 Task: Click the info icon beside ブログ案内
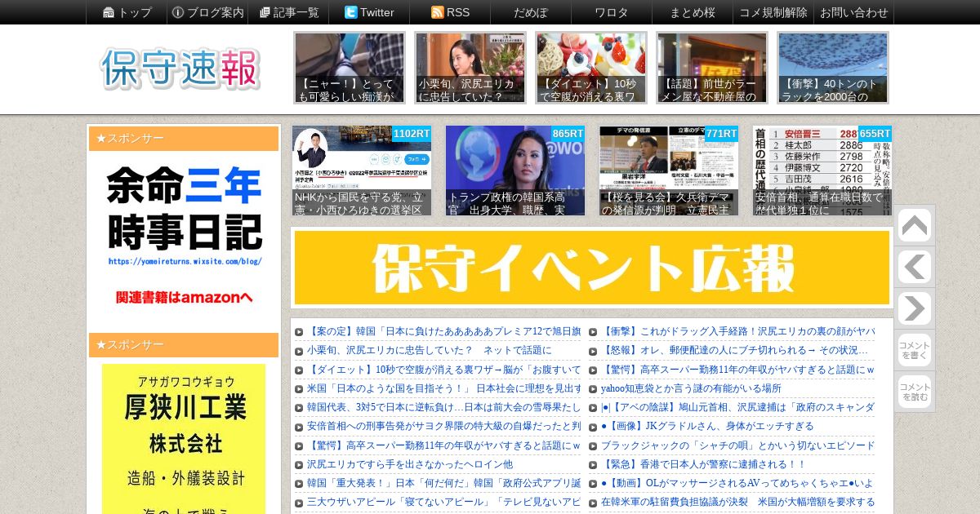[178, 12]
